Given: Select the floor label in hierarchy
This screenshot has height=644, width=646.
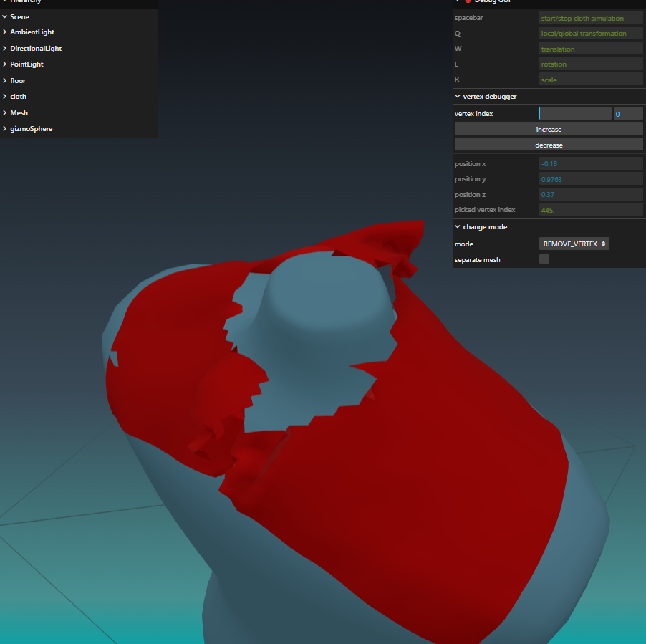Looking at the screenshot, I should 18,81.
